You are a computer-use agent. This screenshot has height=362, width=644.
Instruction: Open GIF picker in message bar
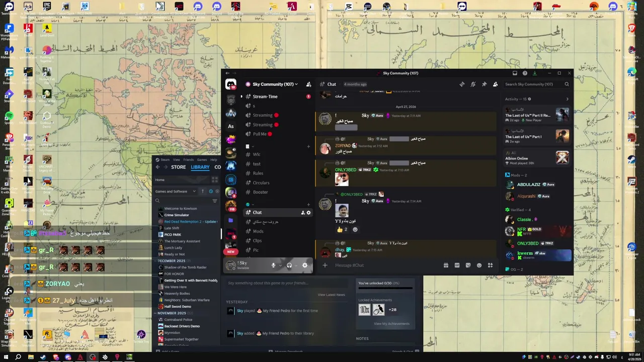(457, 265)
